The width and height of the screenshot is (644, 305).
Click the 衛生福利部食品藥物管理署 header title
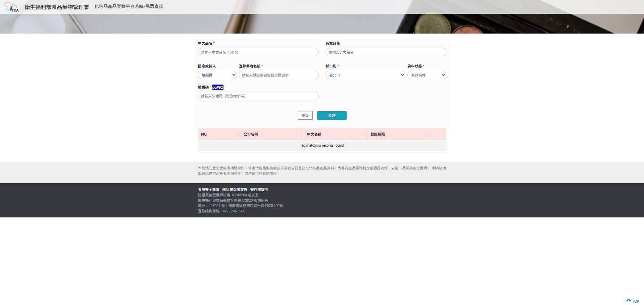click(x=57, y=7)
